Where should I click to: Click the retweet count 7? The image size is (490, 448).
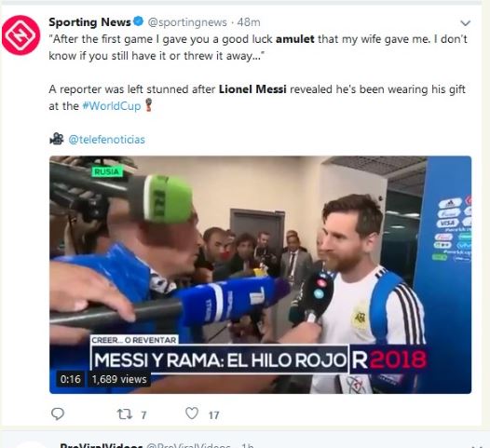pyautogui.click(x=143, y=415)
